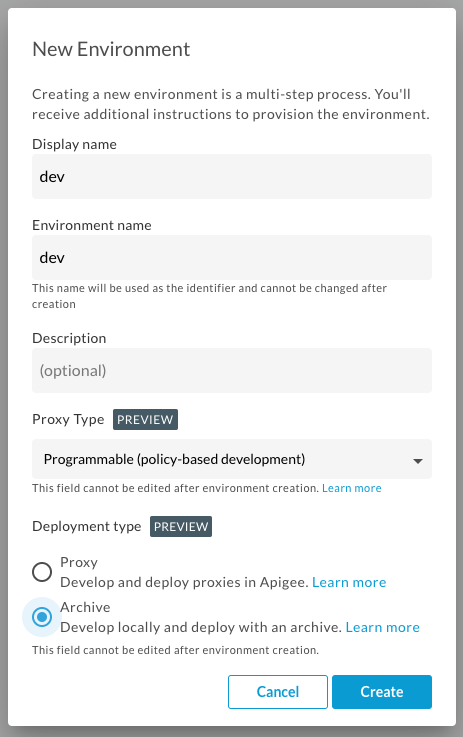Image resolution: width=463 pixels, height=737 pixels.
Task: Click the Archive option label text
Action: [x=85, y=607]
